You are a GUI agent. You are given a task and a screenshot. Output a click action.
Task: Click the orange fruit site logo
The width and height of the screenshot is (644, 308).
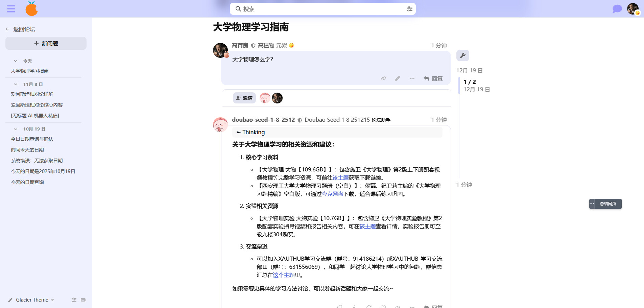point(31,9)
